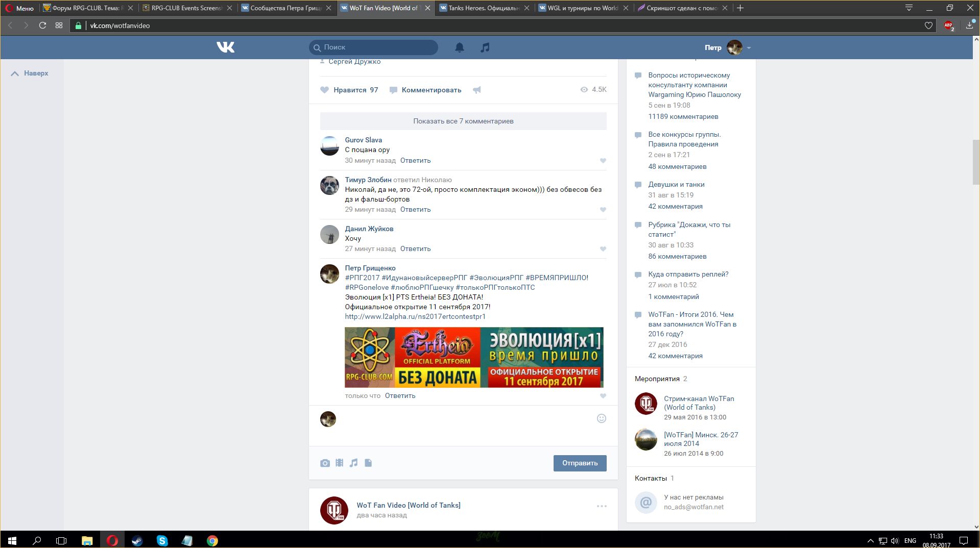This screenshot has width=980, height=548.
Task: Open the three-dots menu of WoT Fan Video post
Action: [602, 506]
